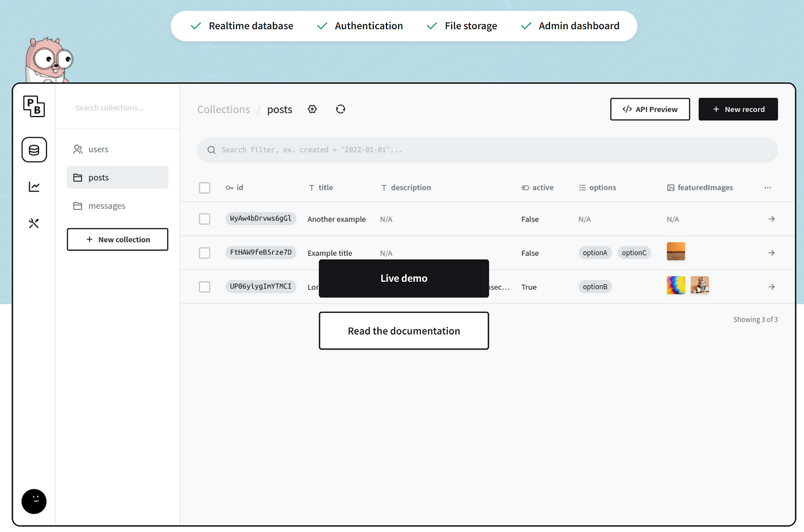Open the FtHAW9feB5rze7D record arrow

click(771, 253)
